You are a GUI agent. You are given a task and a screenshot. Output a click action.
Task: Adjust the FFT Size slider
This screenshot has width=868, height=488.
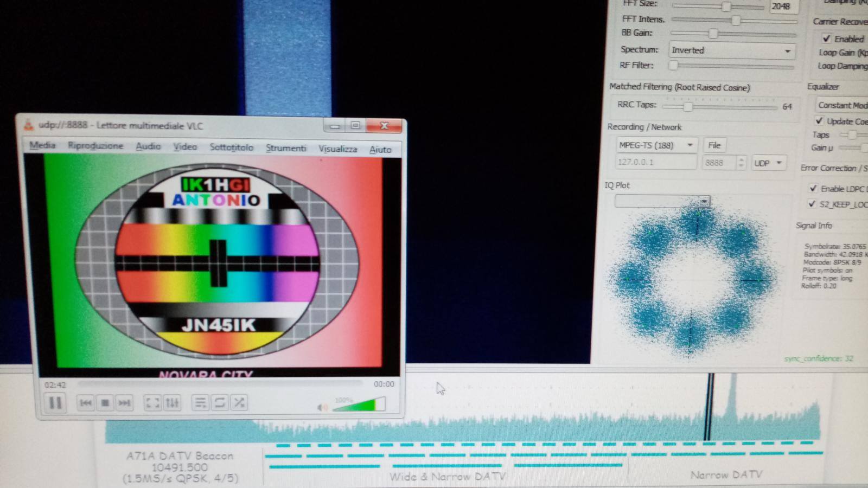tap(717, 7)
